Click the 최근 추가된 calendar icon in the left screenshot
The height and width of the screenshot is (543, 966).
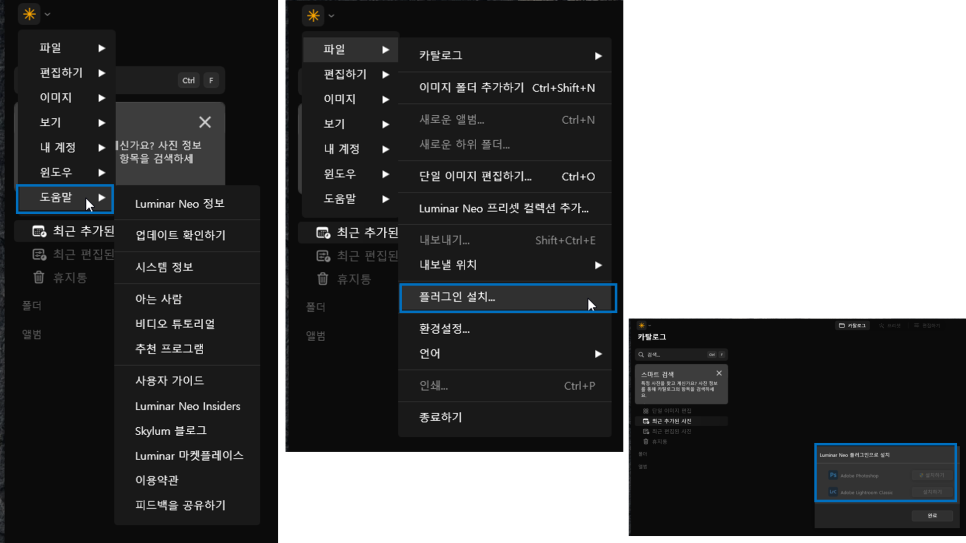pyautogui.click(x=39, y=231)
